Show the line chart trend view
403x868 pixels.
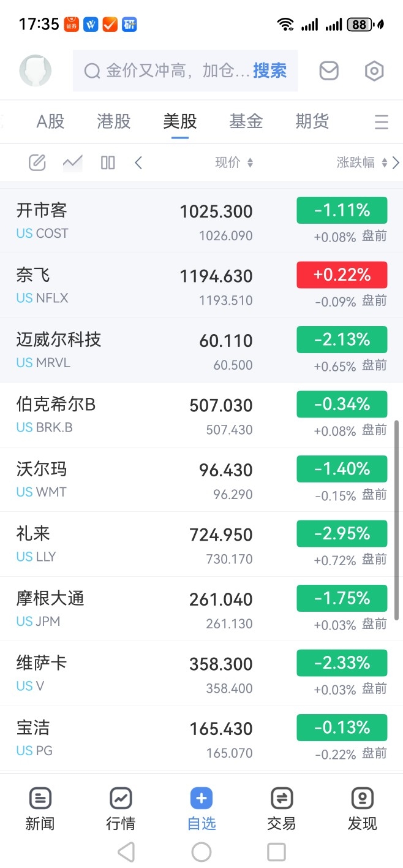coord(72,162)
